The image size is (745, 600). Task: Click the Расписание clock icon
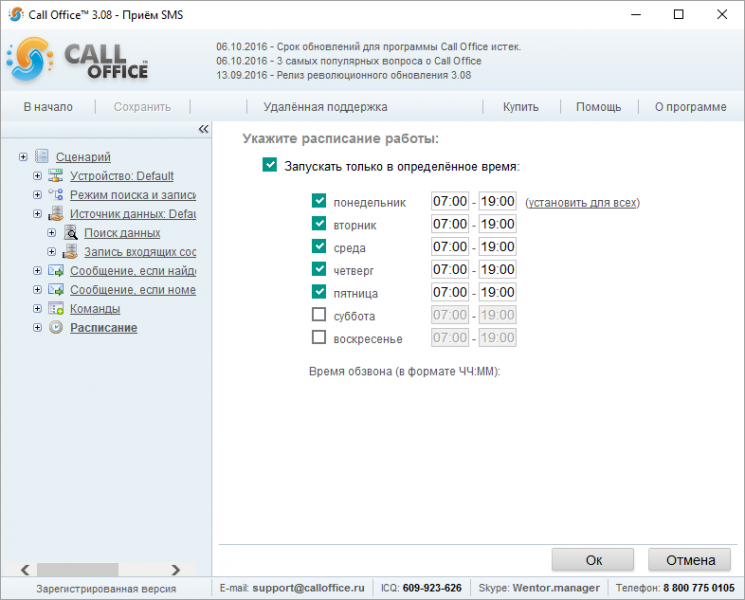pyautogui.click(x=56, y=328)
